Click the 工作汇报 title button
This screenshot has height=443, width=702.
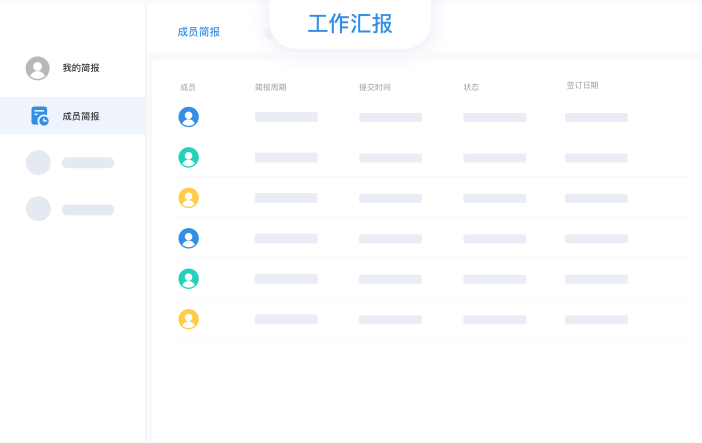pos(350,24)
